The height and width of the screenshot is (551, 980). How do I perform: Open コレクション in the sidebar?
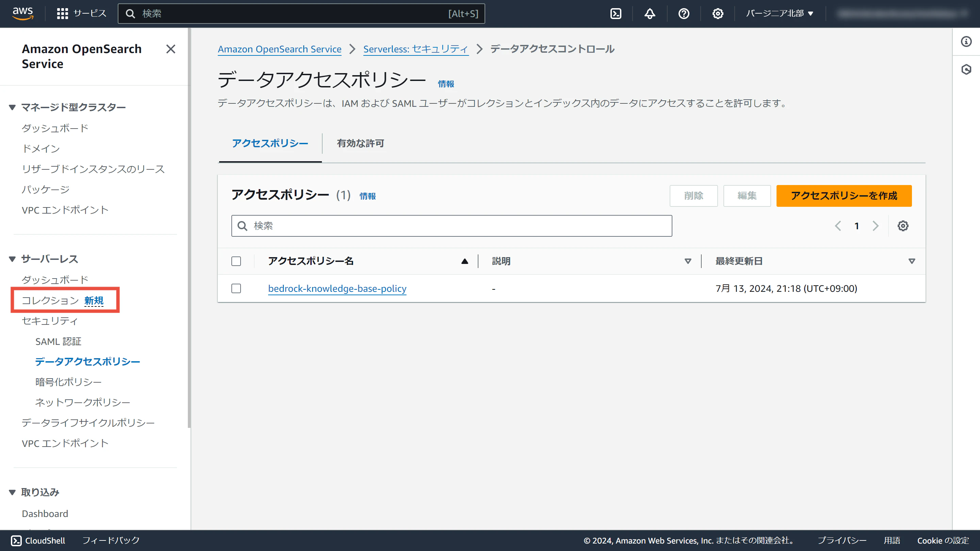point(50,300)
